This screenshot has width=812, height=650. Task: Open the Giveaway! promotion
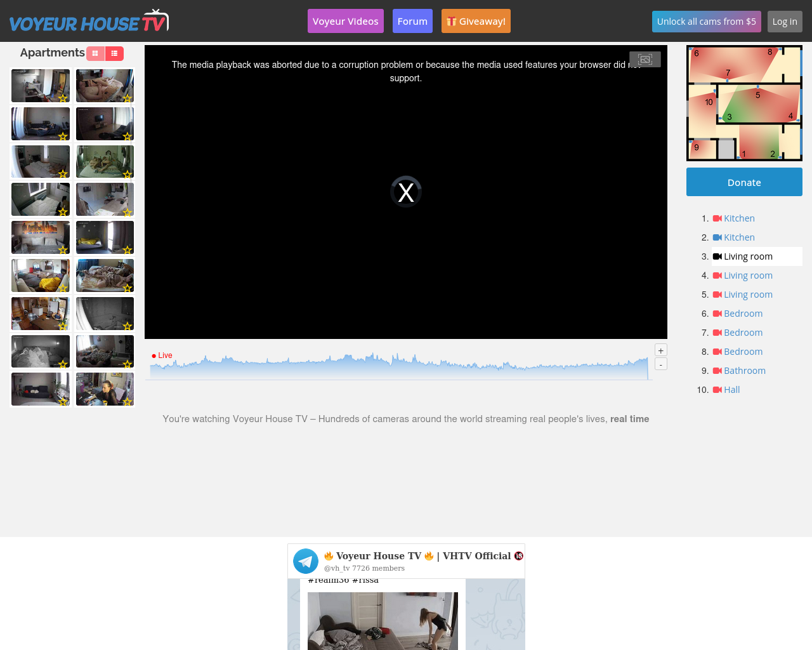pos(476,21)
